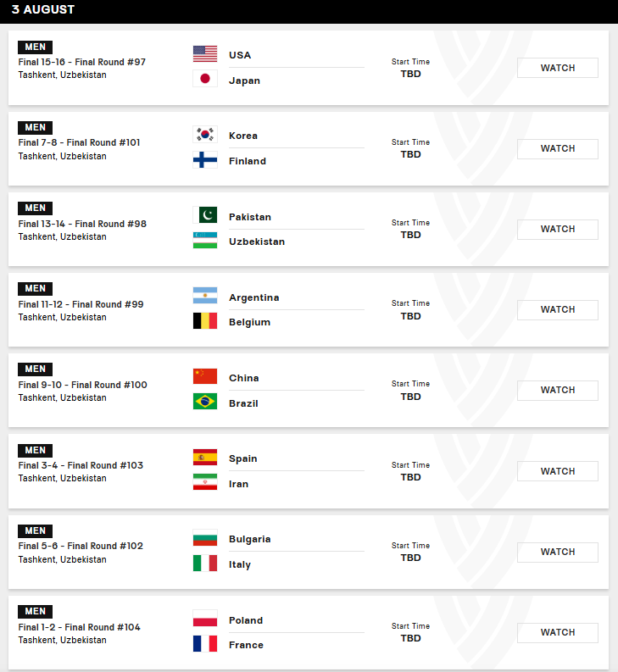Watch the USA vs Japan match
The width and height of the screenshot is (618, 672).
tap(558, 68)
